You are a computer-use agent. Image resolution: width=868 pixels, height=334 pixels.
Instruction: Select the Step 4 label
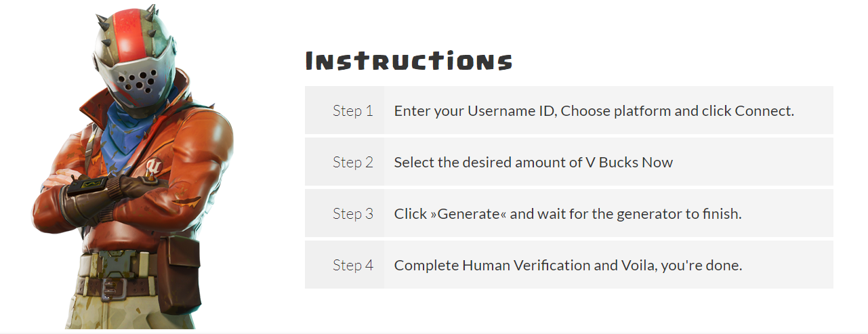(352, 265)
